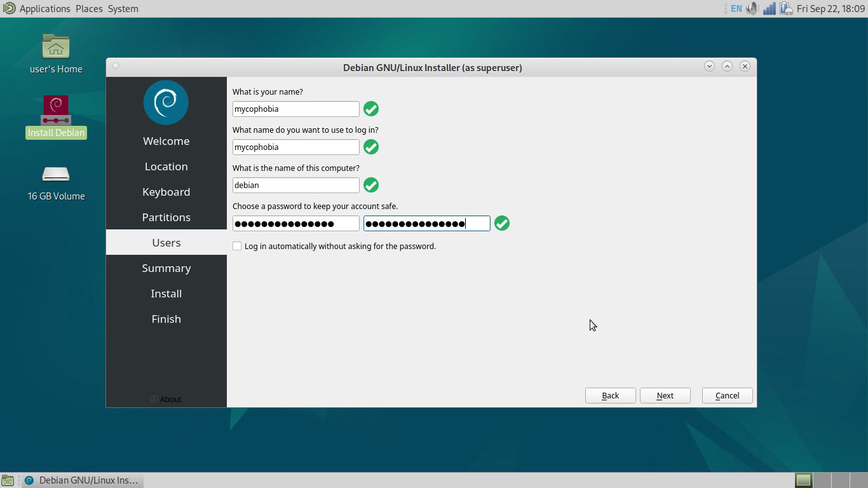The image size is (868, 488).
Task: Click the show desktop button in bottom panel
Action: click(x=7, y=480)
